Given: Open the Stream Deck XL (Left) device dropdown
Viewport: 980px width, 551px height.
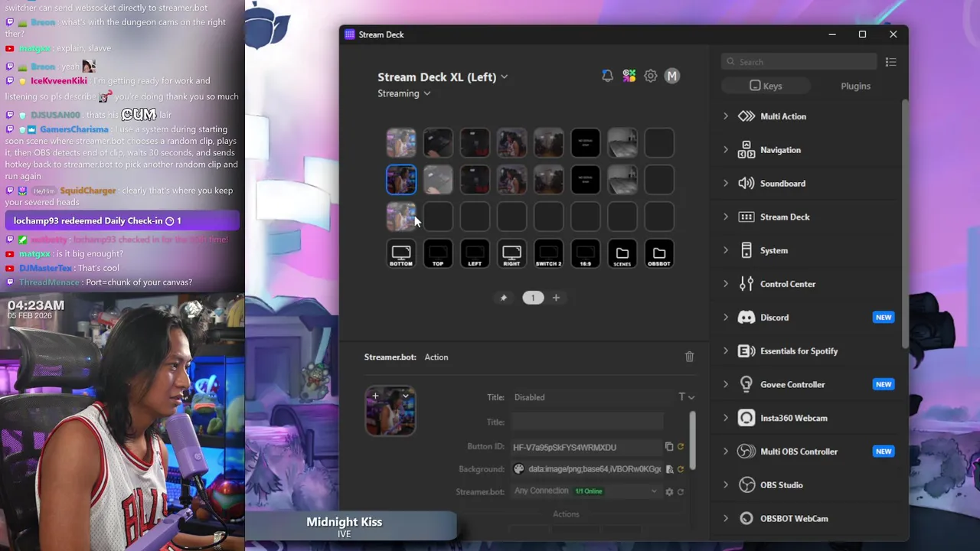Looking at the screenshot, I should (443, 77).
